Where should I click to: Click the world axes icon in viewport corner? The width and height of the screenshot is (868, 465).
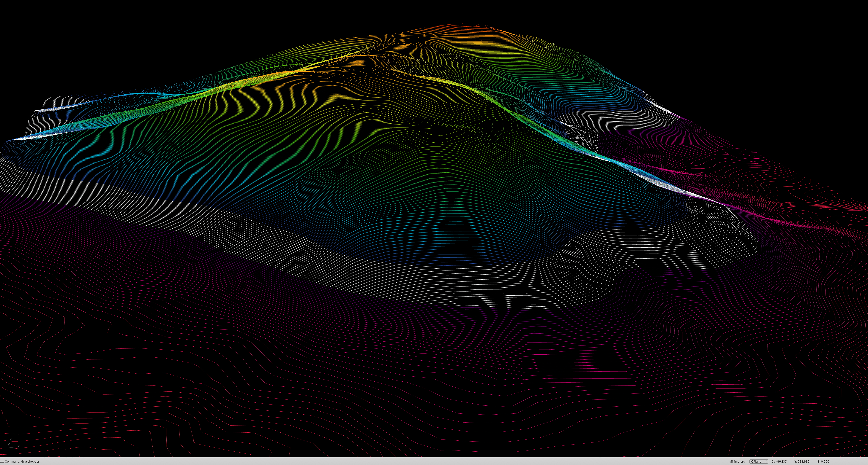[x=13, y=443]
